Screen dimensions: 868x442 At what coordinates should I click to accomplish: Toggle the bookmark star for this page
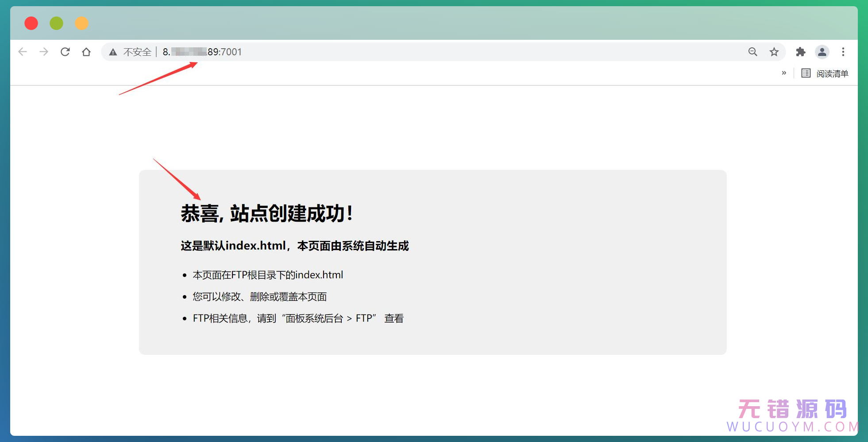point(774,52)
